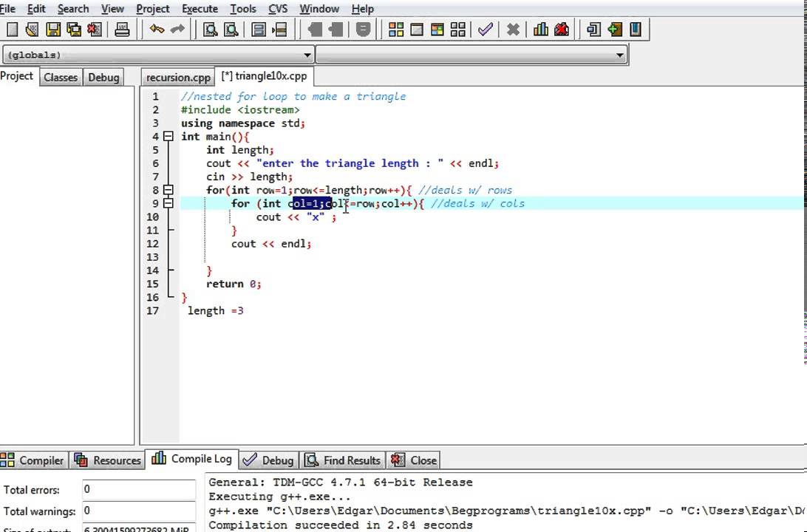Viewport: 807px width, 532px height.
Task: Switch to the Classes panel tab
Action: (61, 77)
